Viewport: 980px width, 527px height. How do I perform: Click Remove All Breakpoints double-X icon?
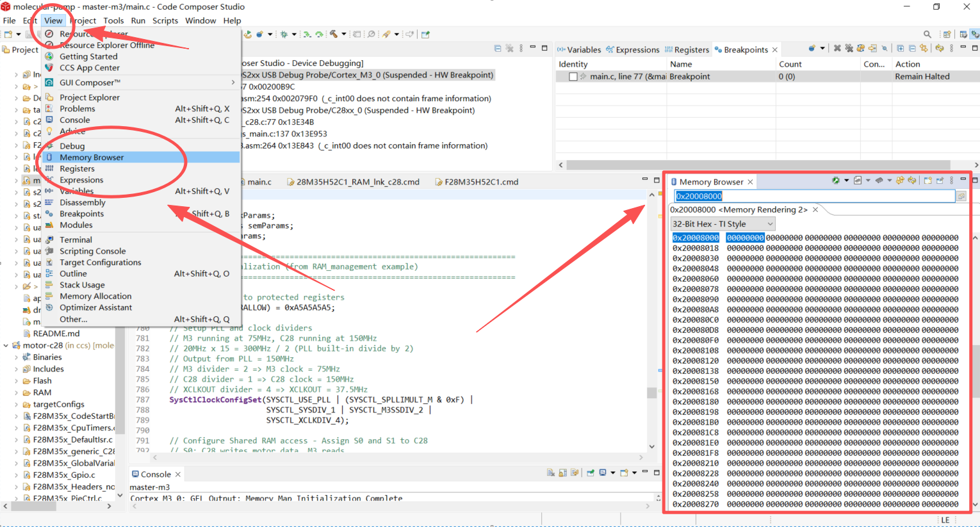pyautogui.click(x=849, y=49)
